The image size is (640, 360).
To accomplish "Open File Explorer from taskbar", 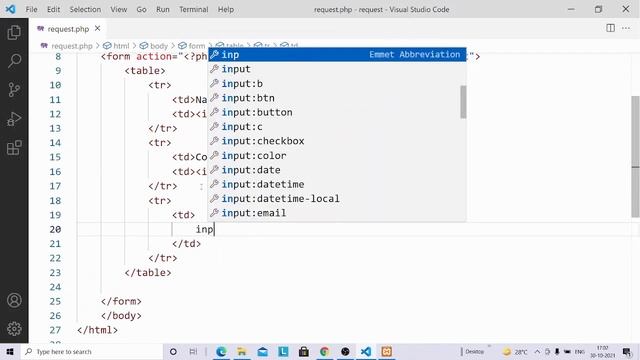I will click(242, 351).
